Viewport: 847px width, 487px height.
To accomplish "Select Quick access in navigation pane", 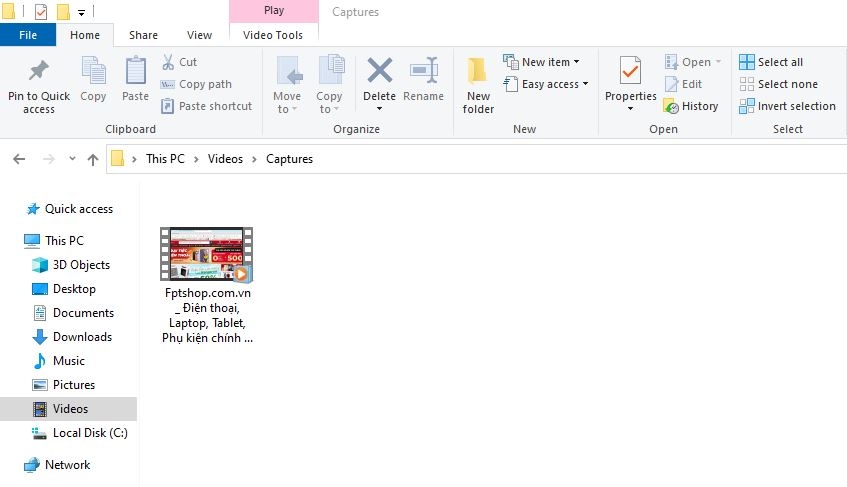I will (78, 209).
